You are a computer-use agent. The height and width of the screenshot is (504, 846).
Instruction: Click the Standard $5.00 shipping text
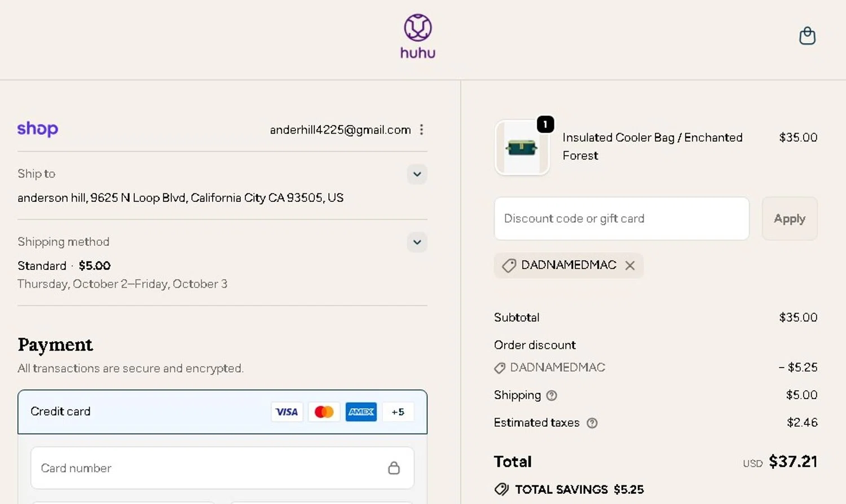click(x=64, y=266)
